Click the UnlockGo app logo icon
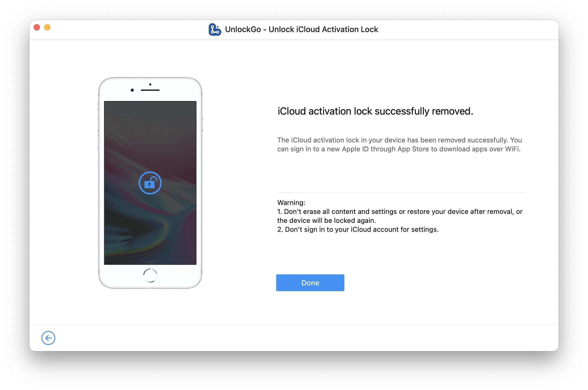Viewport: 588px width, 390px height. 215,29
